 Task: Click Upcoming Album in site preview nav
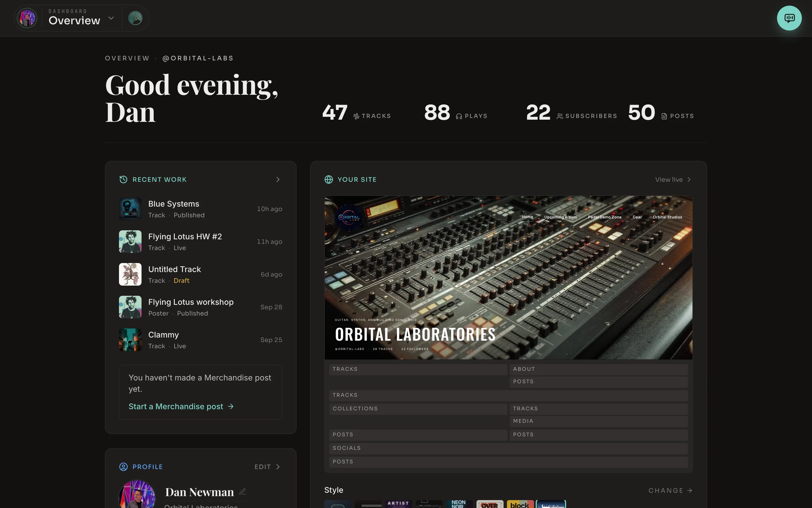pos(560,217)
